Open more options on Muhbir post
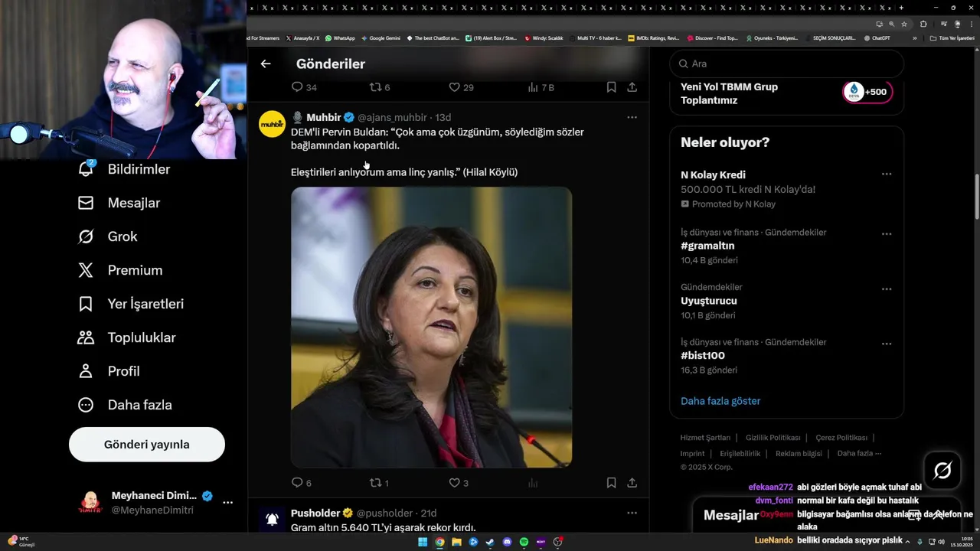This screenshot has width=980, height=551. [632, 117]
